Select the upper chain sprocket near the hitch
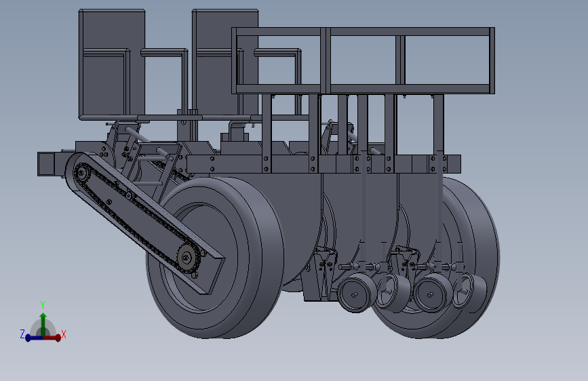 tap(81, 173)
